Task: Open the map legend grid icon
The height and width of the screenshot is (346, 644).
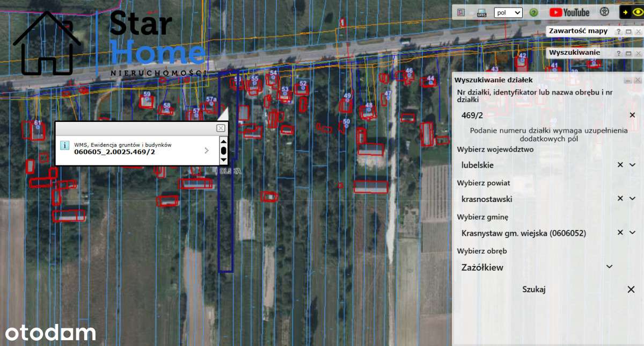Action: pos(461,12)
